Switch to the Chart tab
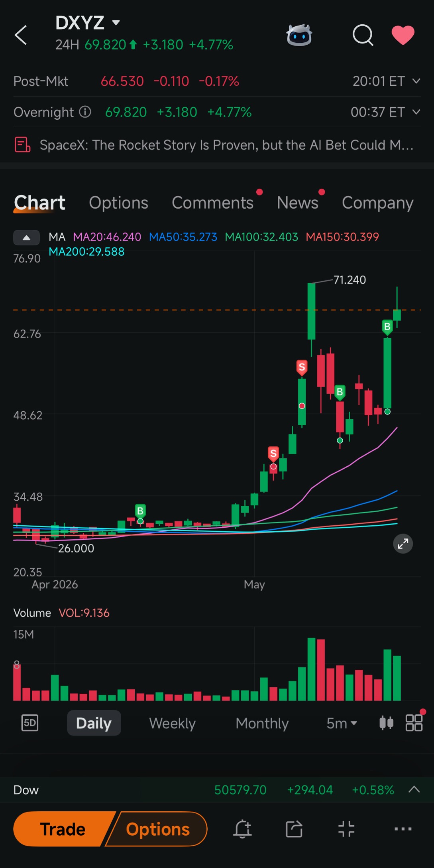 39,203
